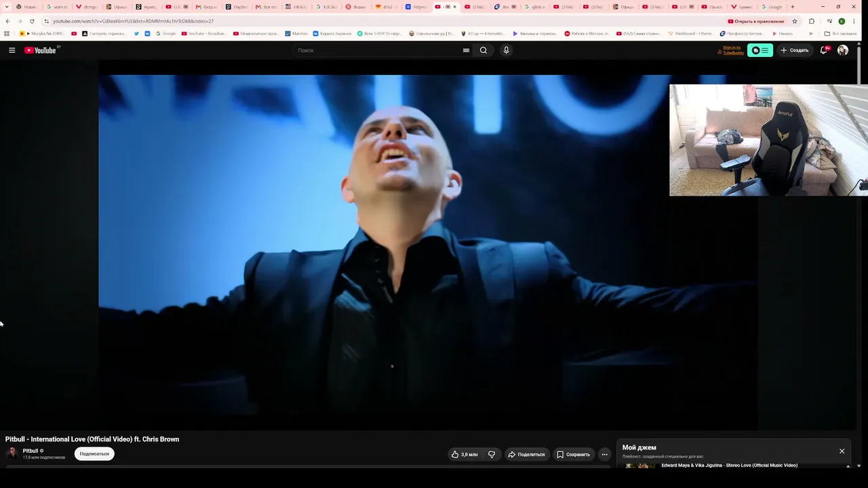Open YouTube notifications bell

(824, 50)
